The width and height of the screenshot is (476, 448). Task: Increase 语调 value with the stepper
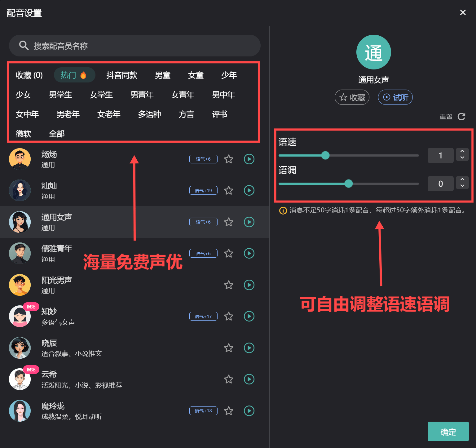pos(462,180)
